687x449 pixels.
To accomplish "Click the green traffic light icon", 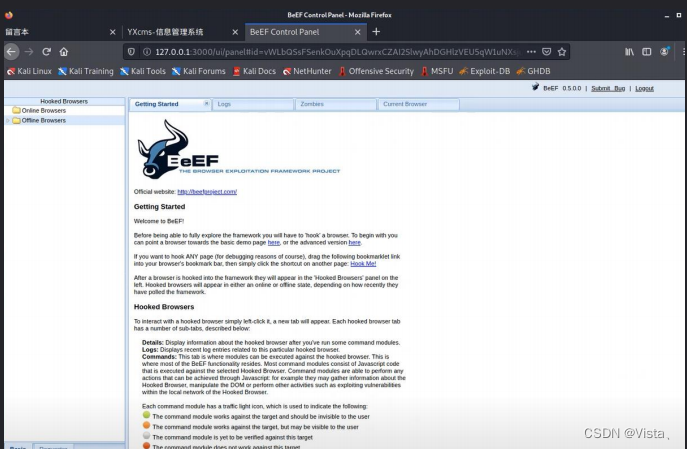I will click(x=146, y=415).
